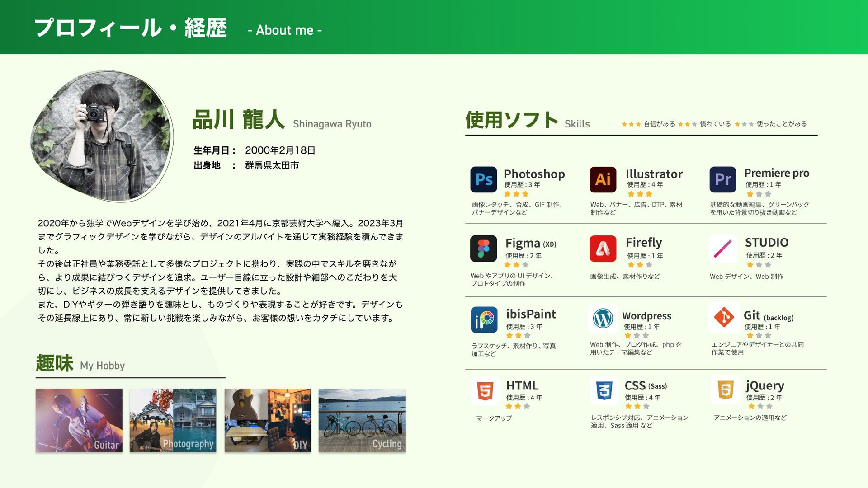Click the 使用ソフト section heading

coord(511,120)
